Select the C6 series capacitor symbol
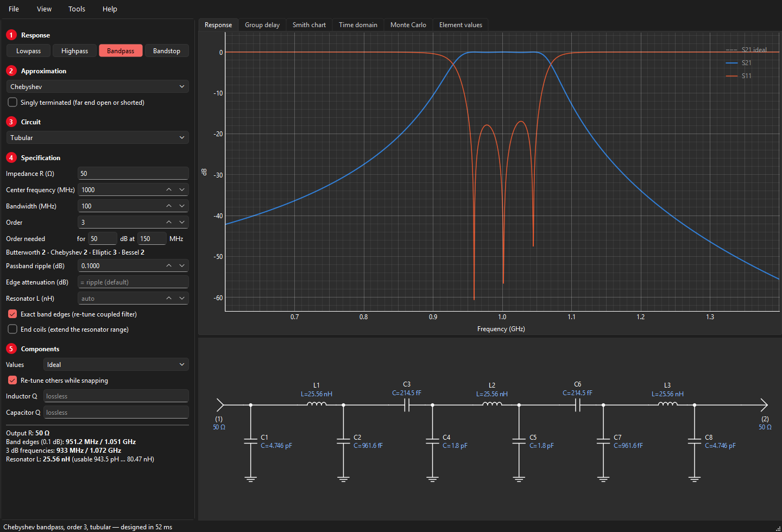 (x=578, y=405)
